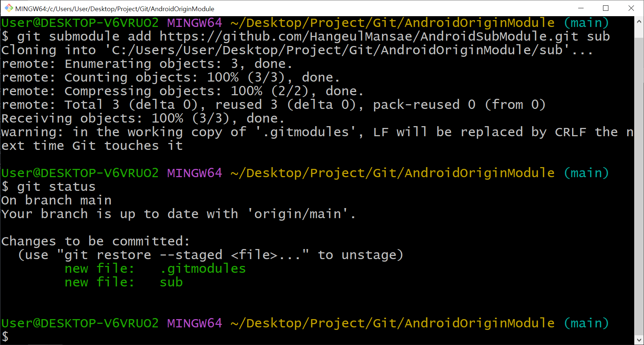Screen dimensions: 644x345
Task: Open the terminal window menu via the app icon
Action: 8,8
